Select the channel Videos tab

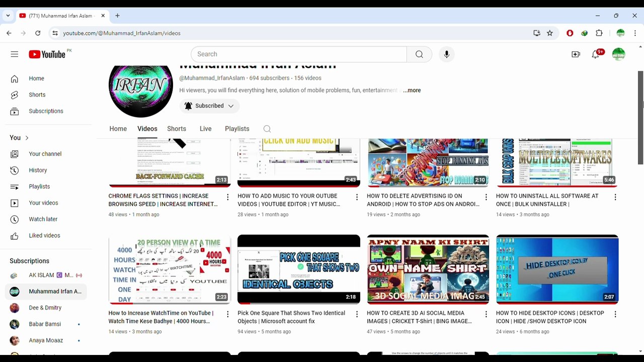[x=147, y=129]
